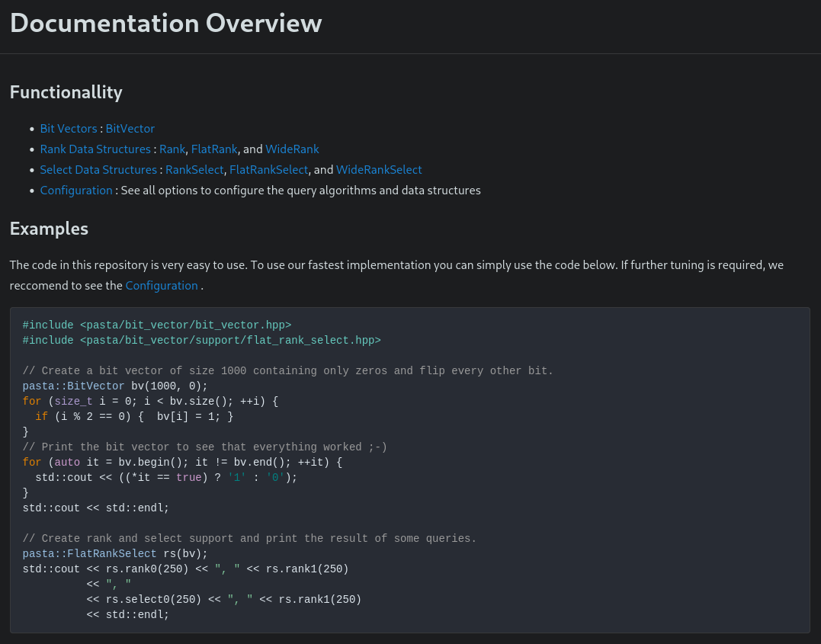Click pasta::FlatRankSelect in the code block
Viewport: 821px width, 644px height.
(89, 553)
